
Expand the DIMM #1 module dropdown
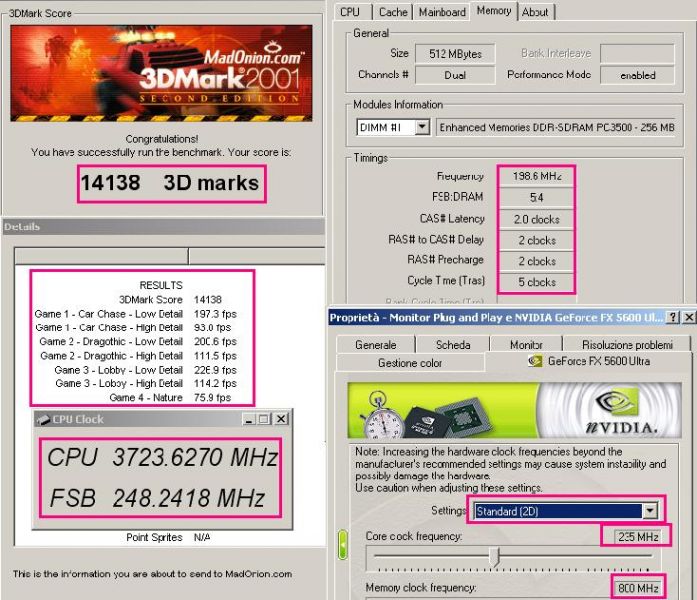pos(422,127)
